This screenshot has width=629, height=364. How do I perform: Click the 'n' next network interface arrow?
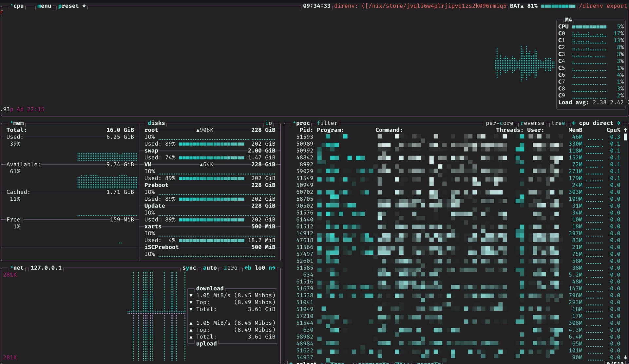pyautogui.click(x=272, y=268)
